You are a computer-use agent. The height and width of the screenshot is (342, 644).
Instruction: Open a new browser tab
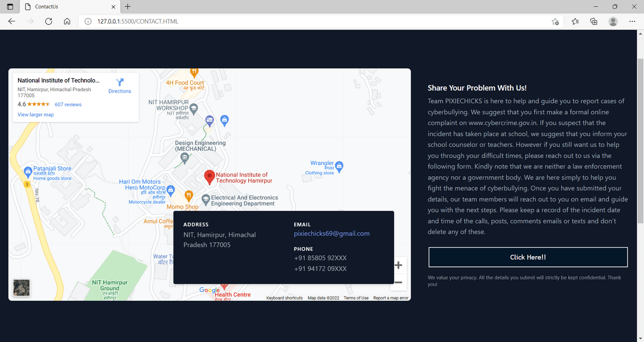(x=128, y=7)
